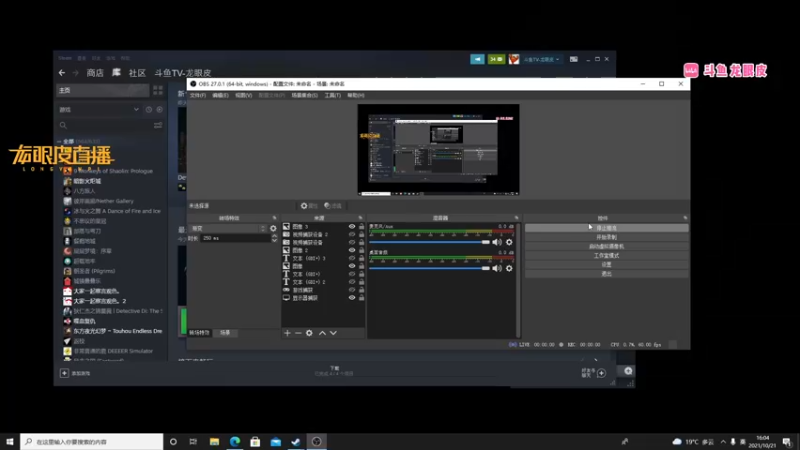Click remove source minus icon in OBS

click(x=298, y=333)
